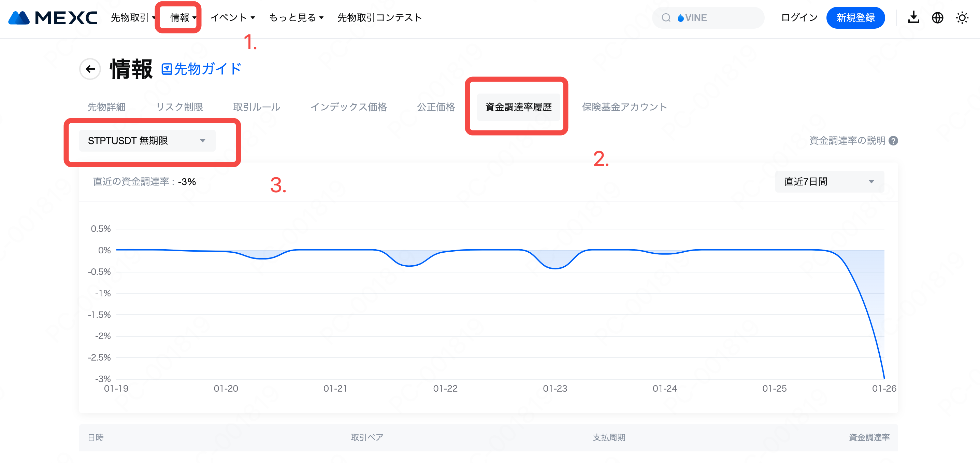The image size is (980, 463).
Task: Switch to the リスク制限 tab
Action: click(179, 107)
